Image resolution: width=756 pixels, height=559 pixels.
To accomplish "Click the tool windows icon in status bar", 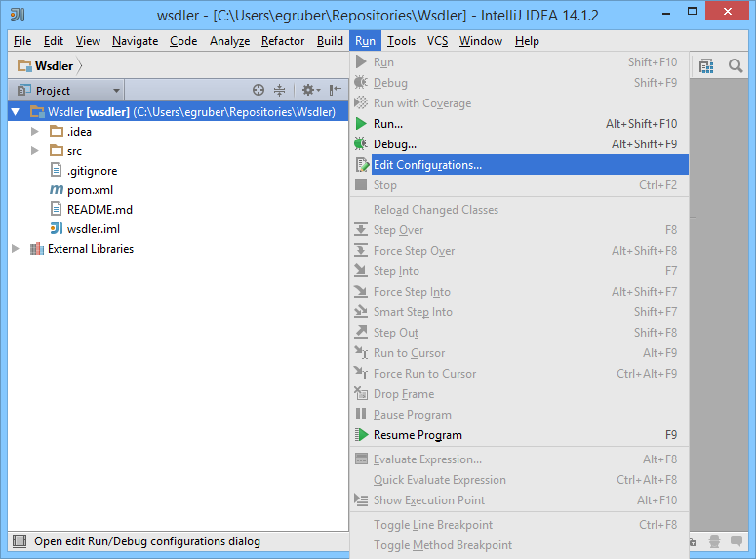I will click(x=20, y=541).
